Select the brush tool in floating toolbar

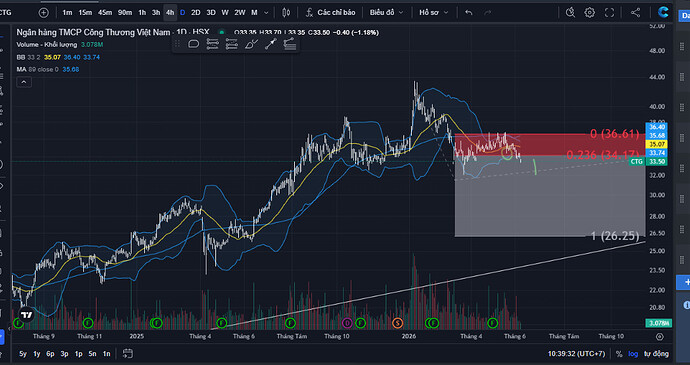[x=251, y=44]
